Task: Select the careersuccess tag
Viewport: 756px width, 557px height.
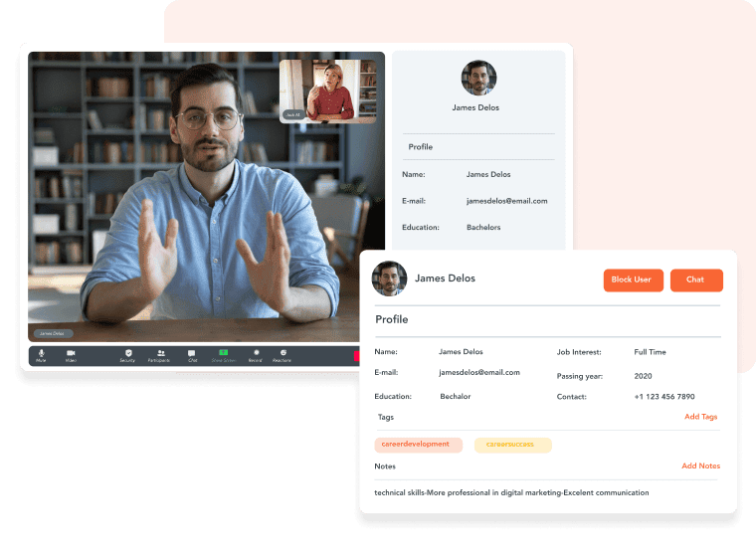Action: point(512,445)
